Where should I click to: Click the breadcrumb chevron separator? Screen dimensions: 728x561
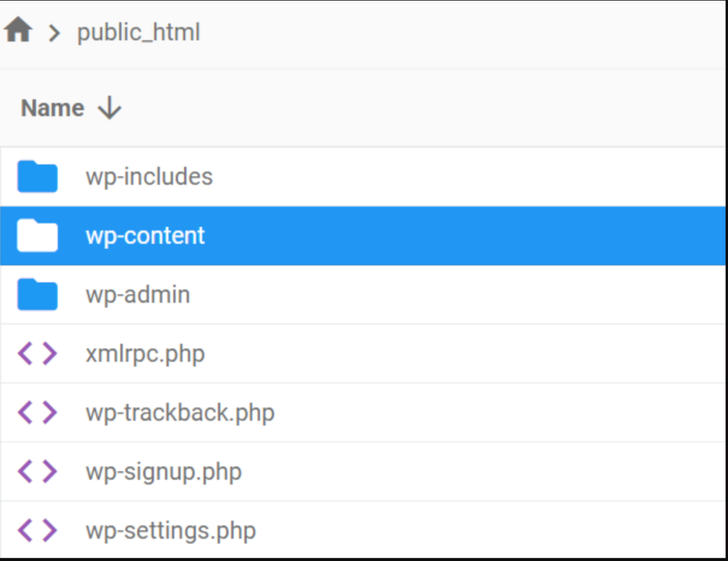54,33
